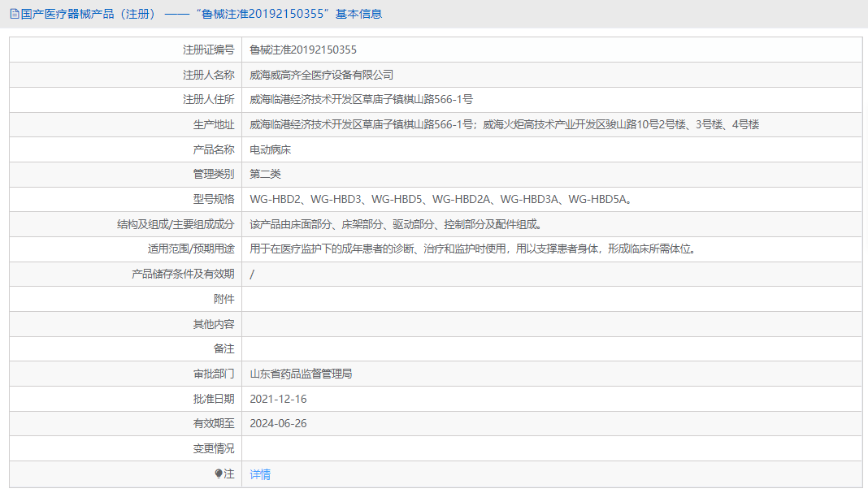Select the 生产地址 label
This screenshot has width=868, height=493.
[x=214, y=124]
